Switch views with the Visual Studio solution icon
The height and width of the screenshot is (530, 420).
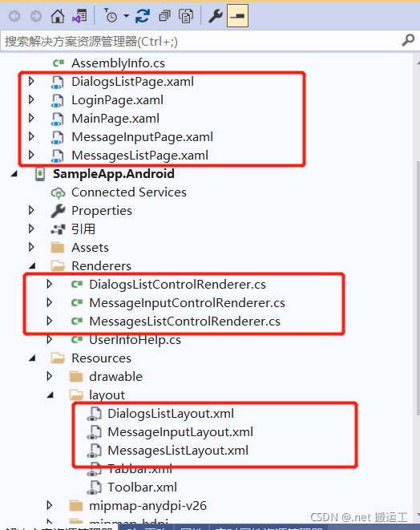79,16
